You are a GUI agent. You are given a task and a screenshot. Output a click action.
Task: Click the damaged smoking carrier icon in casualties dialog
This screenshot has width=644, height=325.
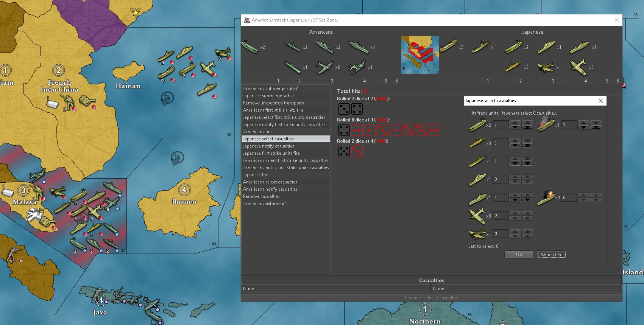point(546,124)
